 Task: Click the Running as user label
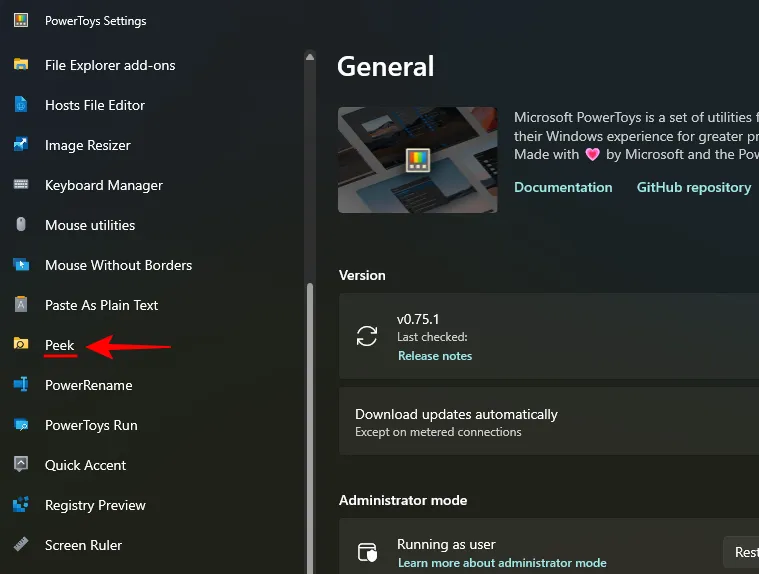446,544
